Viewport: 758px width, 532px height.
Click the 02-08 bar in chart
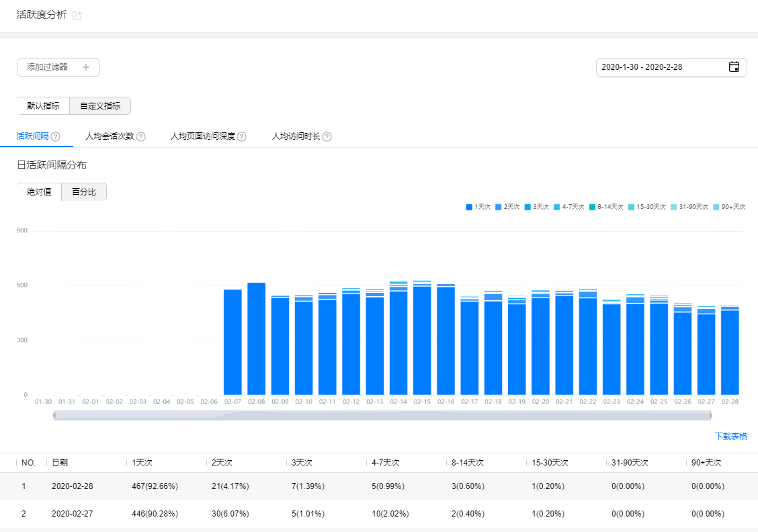coord(256,339)
